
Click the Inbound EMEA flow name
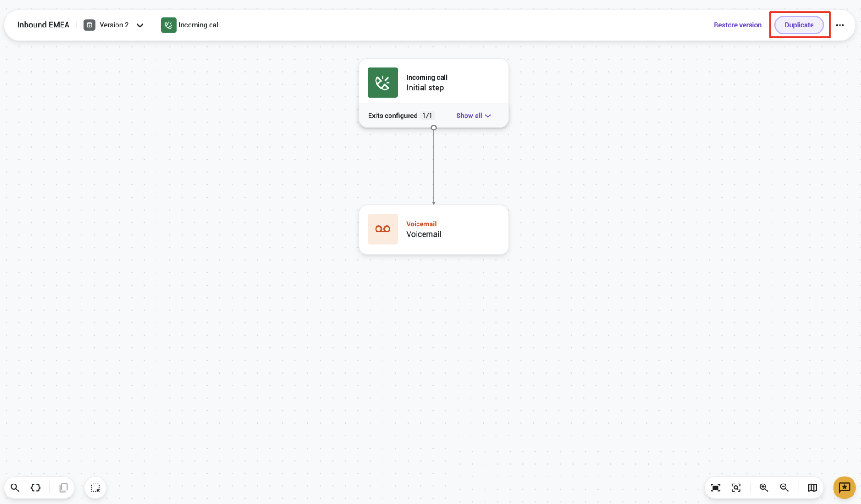[x=43, y=25]
